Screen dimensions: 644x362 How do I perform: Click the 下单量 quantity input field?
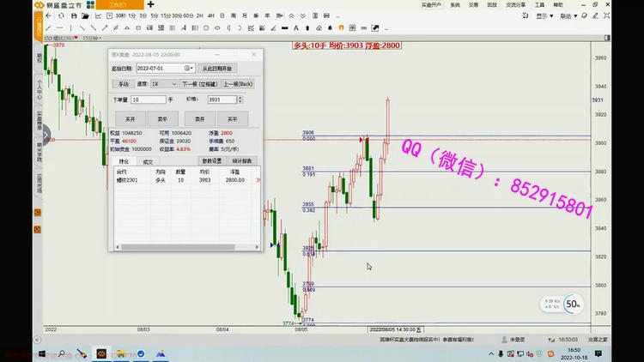(x=148, y=100)
